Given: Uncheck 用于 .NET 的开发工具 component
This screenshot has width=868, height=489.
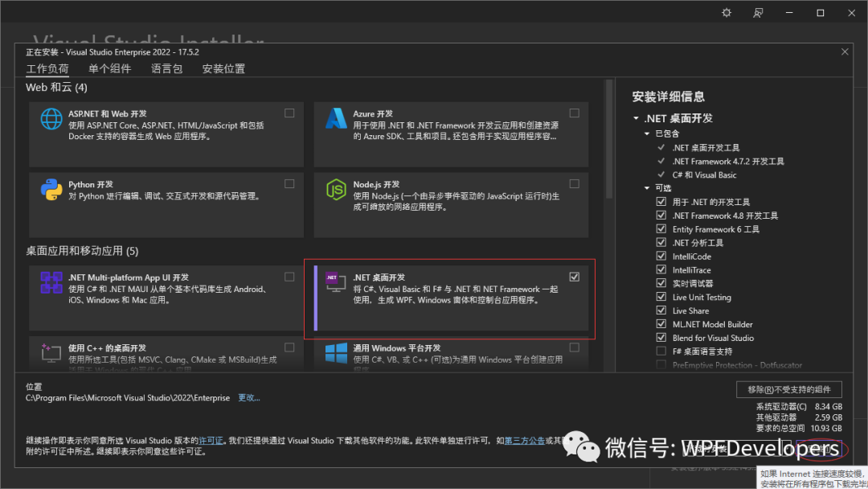Looking at the screenshot, I should coord(661,202).
